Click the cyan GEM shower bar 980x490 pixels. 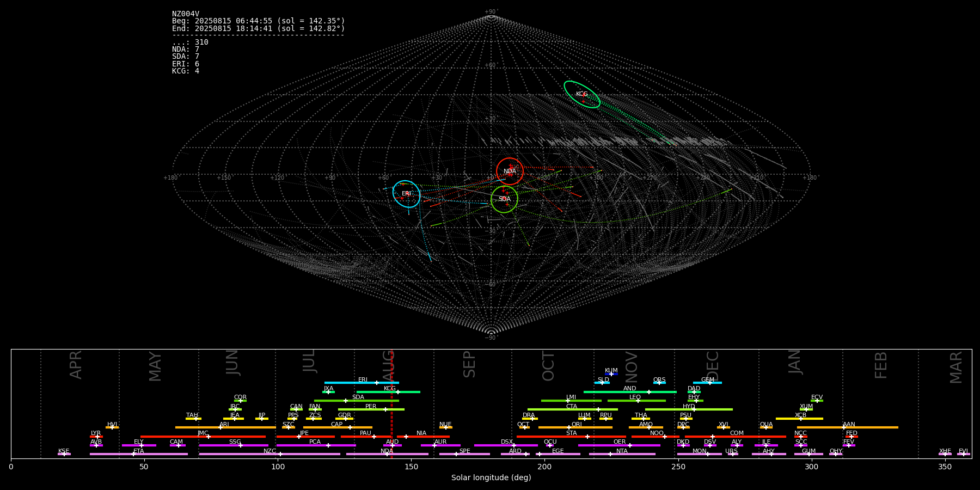tap(707, 383)
